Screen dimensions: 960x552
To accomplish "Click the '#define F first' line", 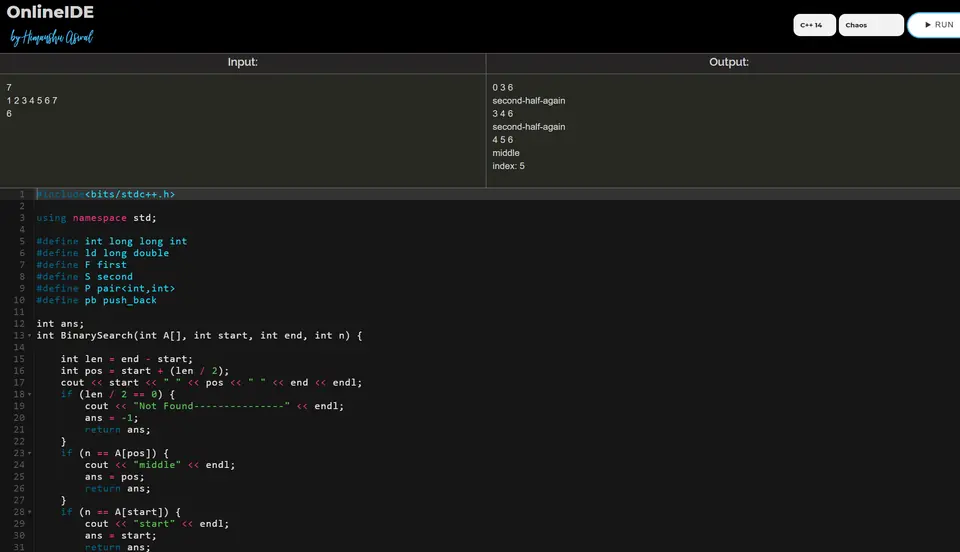I will point(81,264).
